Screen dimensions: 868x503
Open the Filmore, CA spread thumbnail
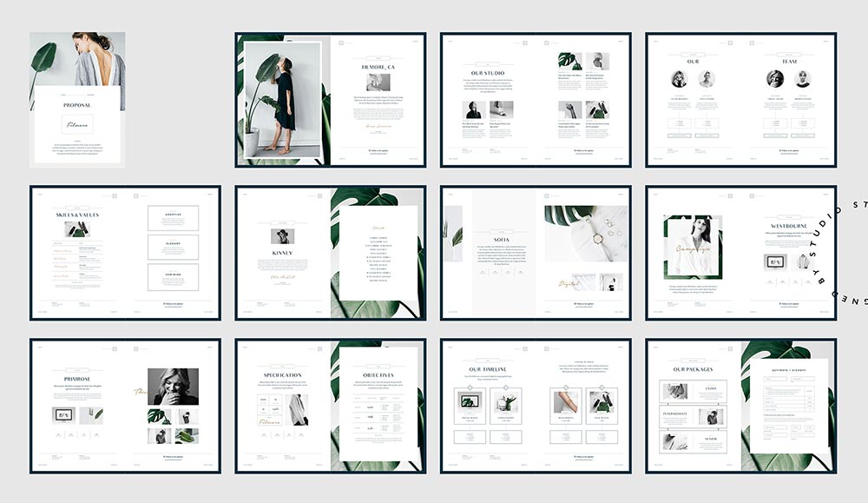tap(331, 100)
